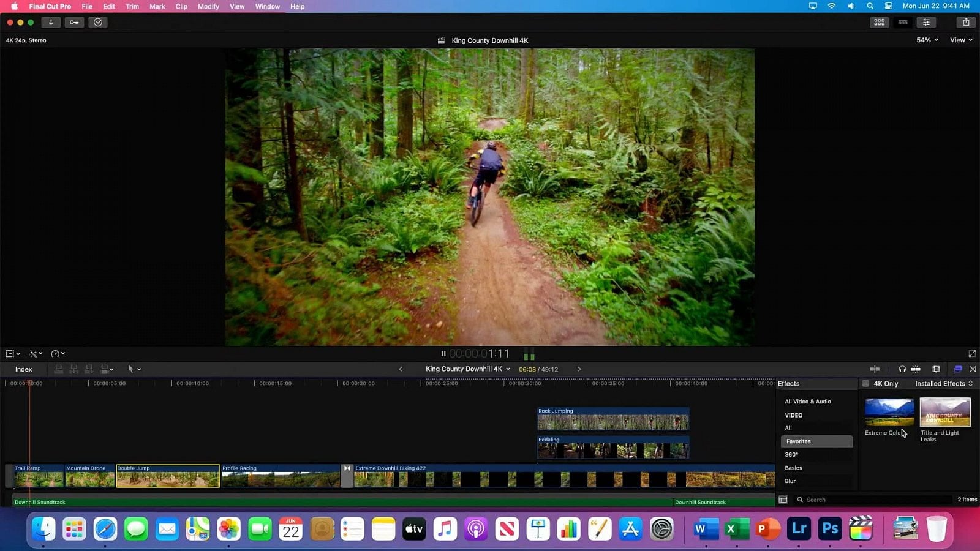Image resolution: width=980 pixels, height=551 pixels.
Task: Toggle the Effects browser icon
Action: click(x=958, y=369)
